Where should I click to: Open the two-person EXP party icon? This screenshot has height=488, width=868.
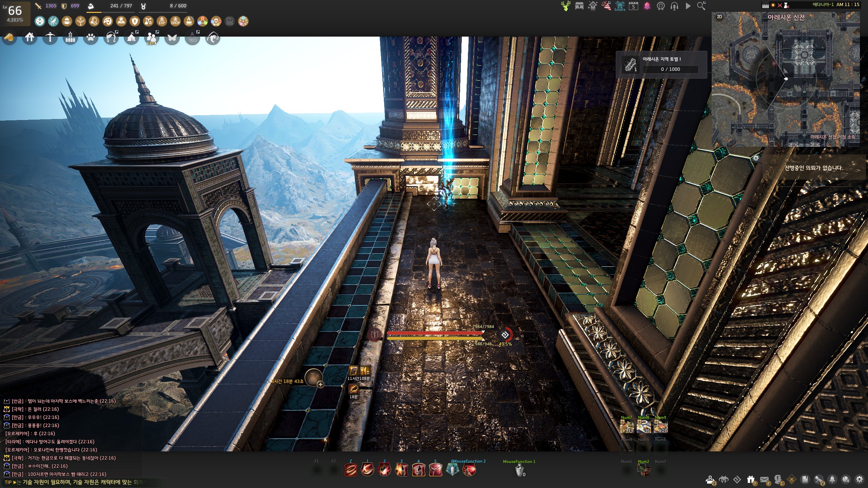coord(152,38)
